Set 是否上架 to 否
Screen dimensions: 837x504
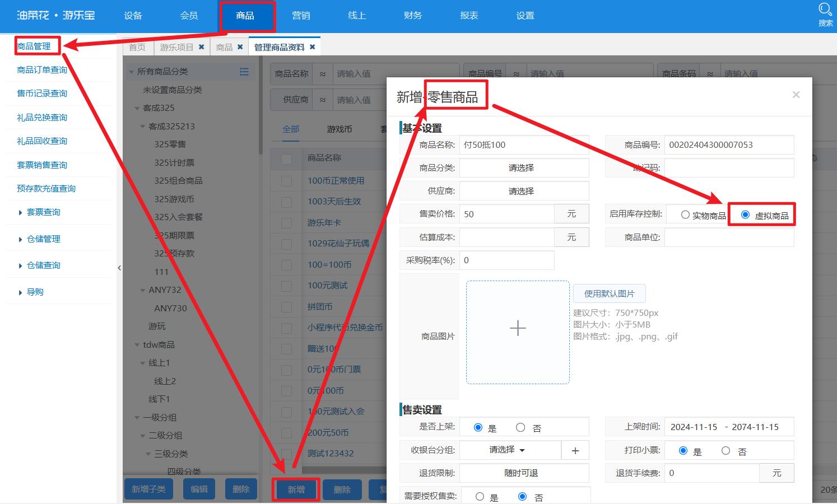pos(520,427)
